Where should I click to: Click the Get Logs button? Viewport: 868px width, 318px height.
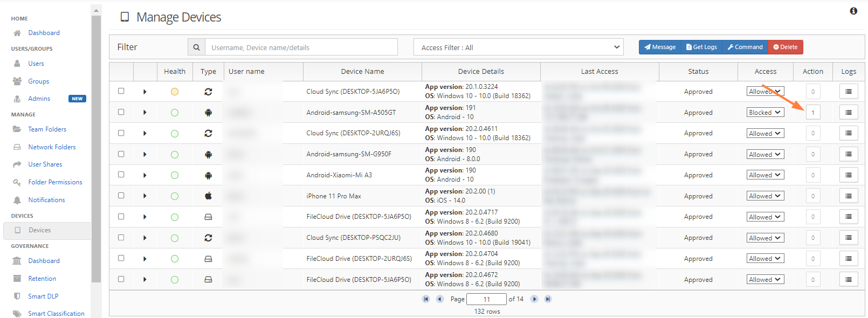tap(701, 47)
